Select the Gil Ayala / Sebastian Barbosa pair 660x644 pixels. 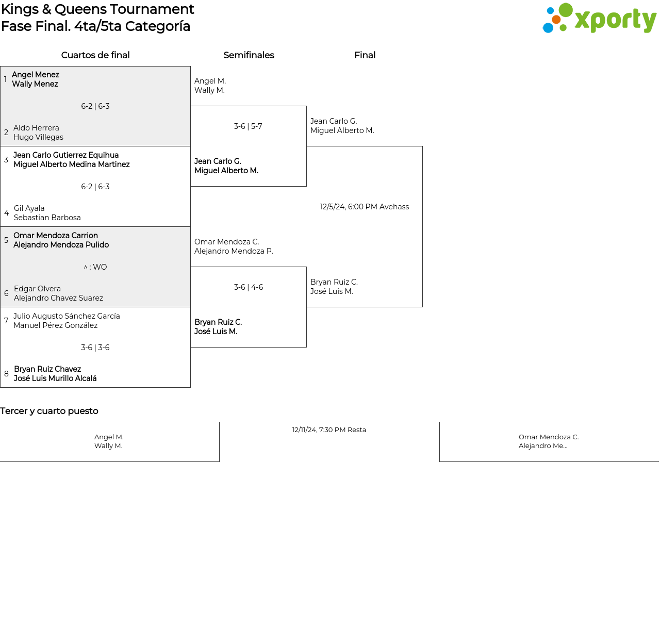click(47, 213)
